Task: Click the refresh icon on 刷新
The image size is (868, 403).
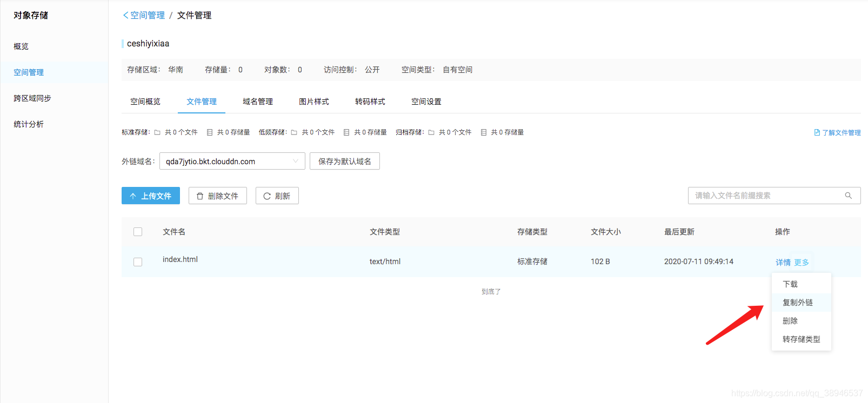Action: tap(267, 196)
